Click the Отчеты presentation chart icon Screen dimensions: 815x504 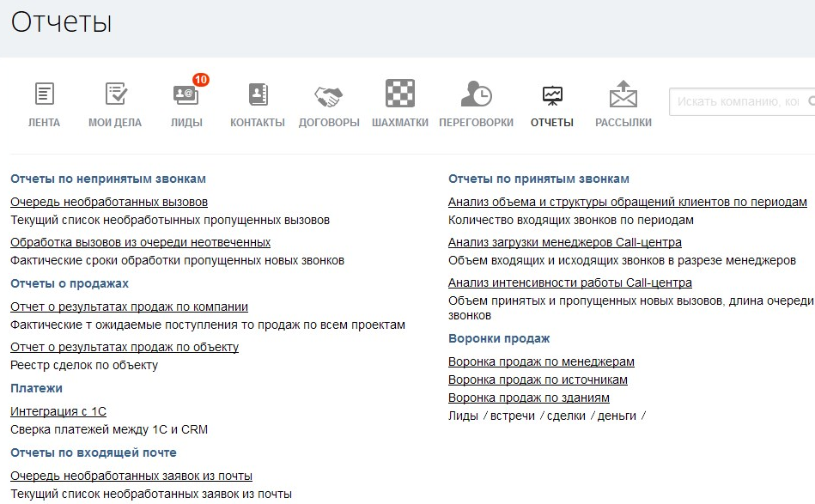tap(552, 95)
